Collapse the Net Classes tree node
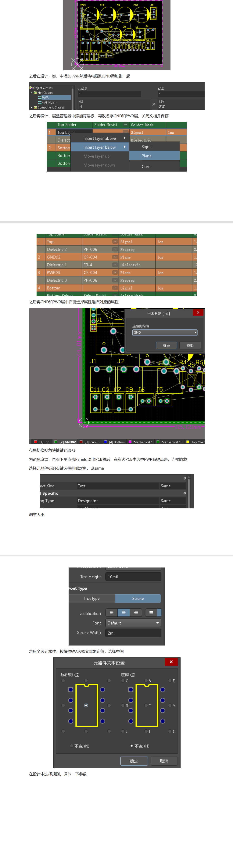 click(x=31, y=93)
